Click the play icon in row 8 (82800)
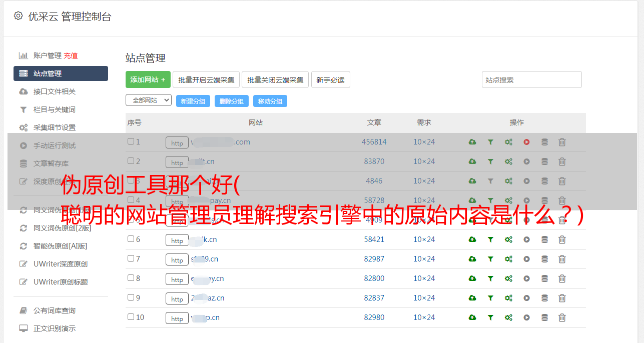This screenshot has width=644, height=343. pos(526,278)
